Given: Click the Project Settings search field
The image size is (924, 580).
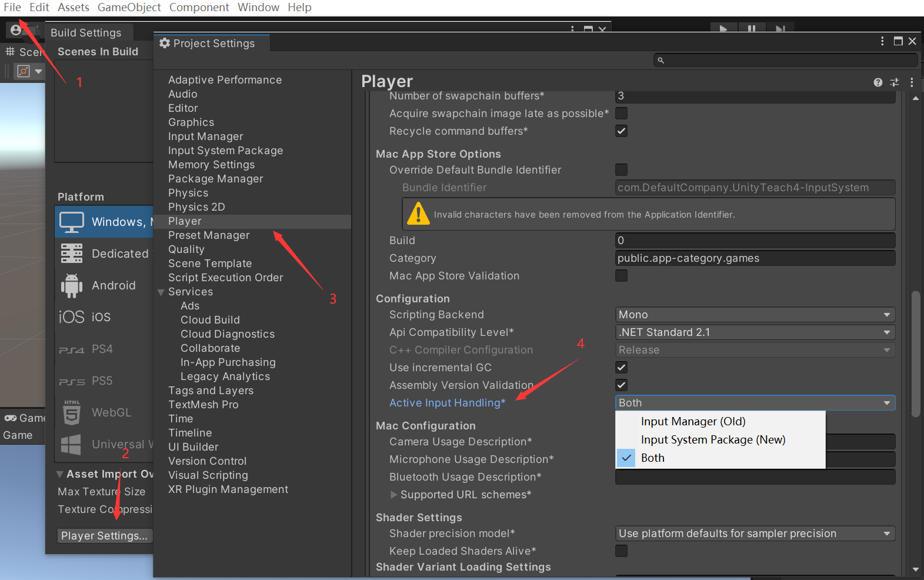Looking at the screenshot, I should (x=785, y=60).
